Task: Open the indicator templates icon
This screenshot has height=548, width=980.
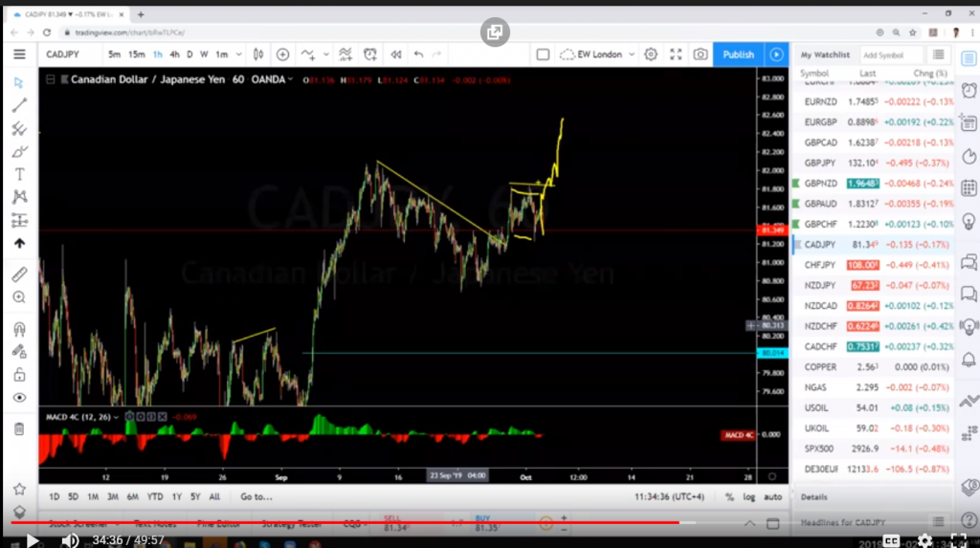Action: pos(345,55)
